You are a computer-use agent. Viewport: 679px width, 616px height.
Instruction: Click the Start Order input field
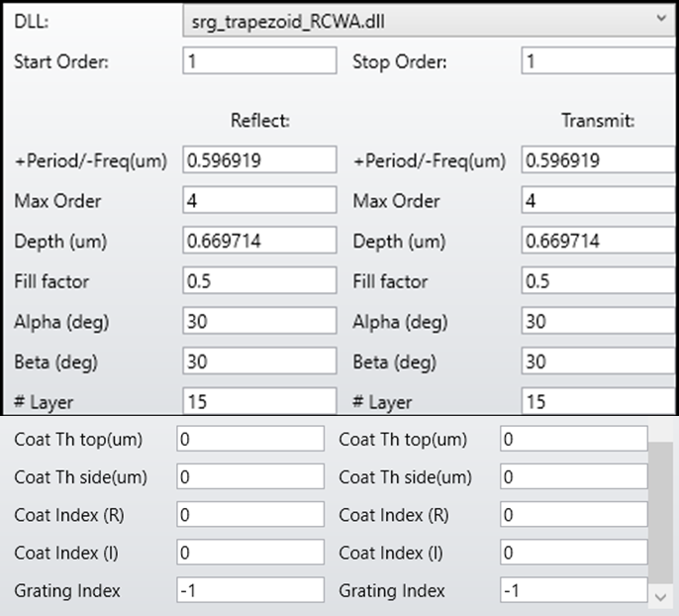[x=259, y=61]
